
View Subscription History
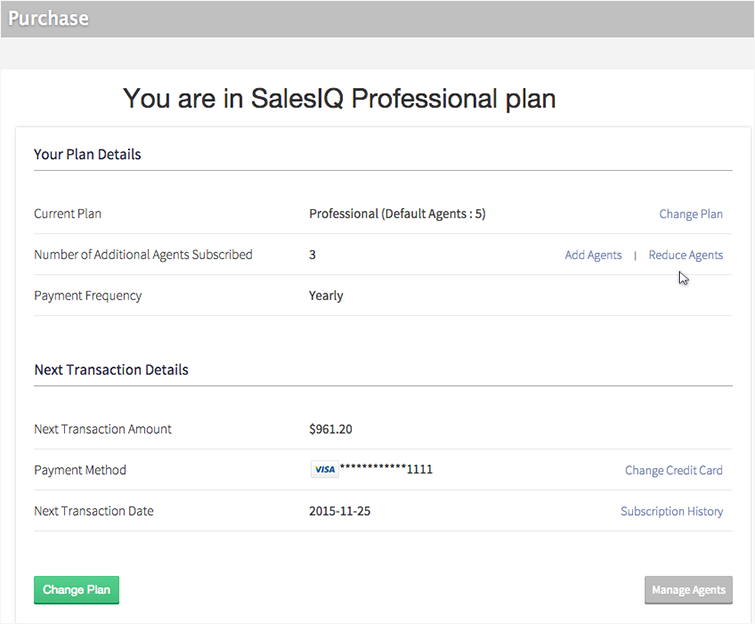671,511
